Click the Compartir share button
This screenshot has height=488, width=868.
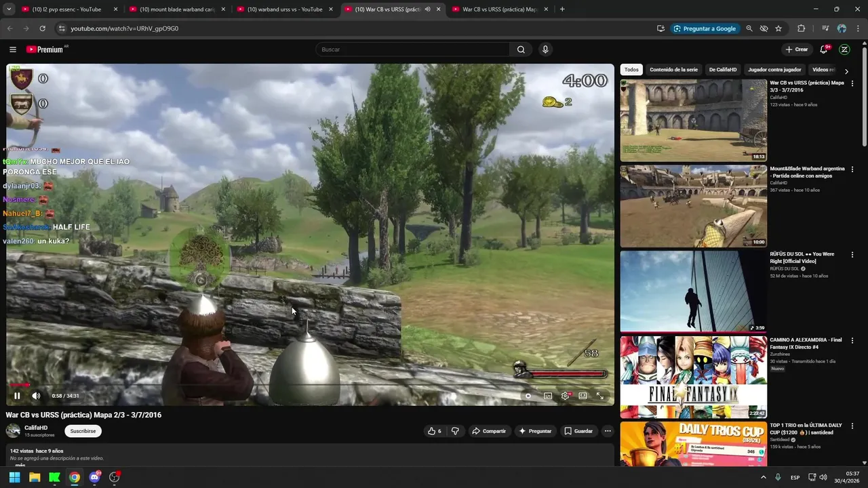click(489, 431)
